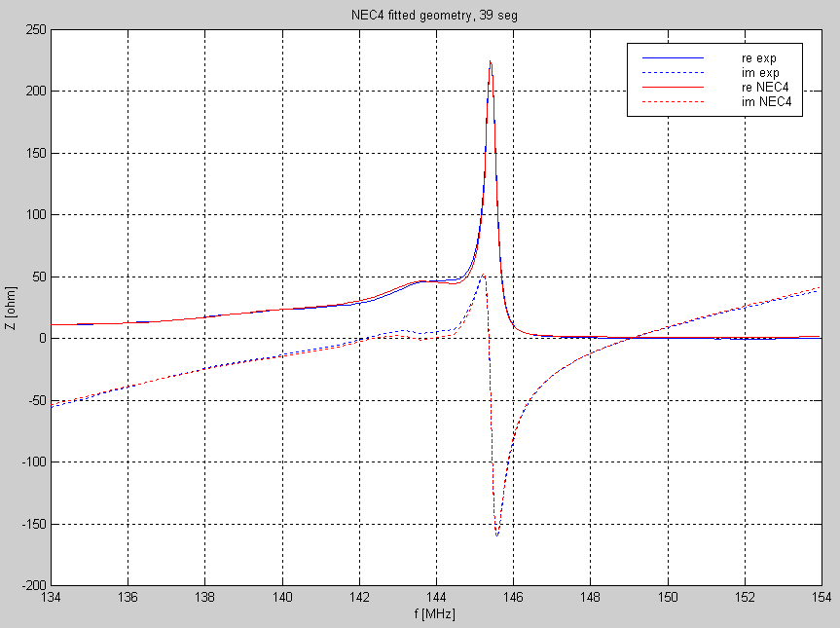Screen dimensions: 840x628
Task: Click the negative minimum of the imaginary impedance curve
Action: click(497, 535)
